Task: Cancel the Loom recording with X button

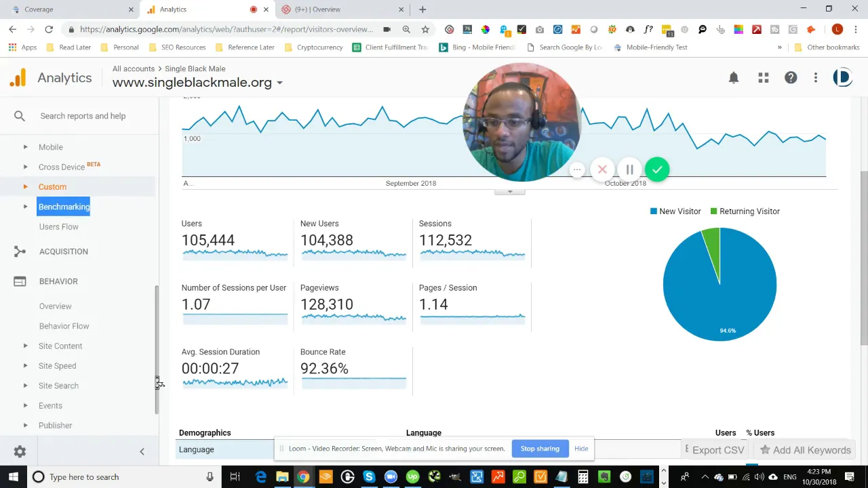Action: tap(602, 169)
